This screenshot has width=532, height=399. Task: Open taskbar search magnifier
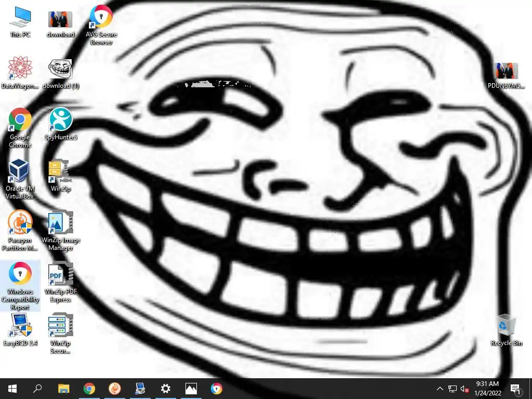(37, 389)
